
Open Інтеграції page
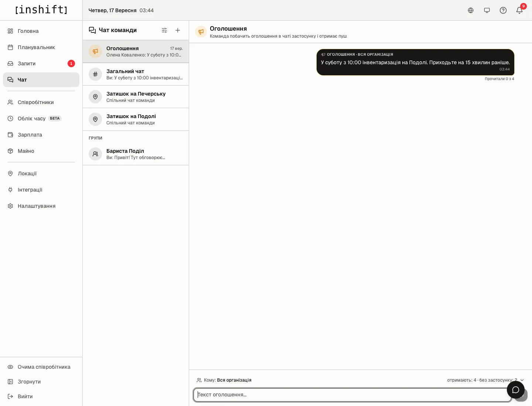pos(41,190)
